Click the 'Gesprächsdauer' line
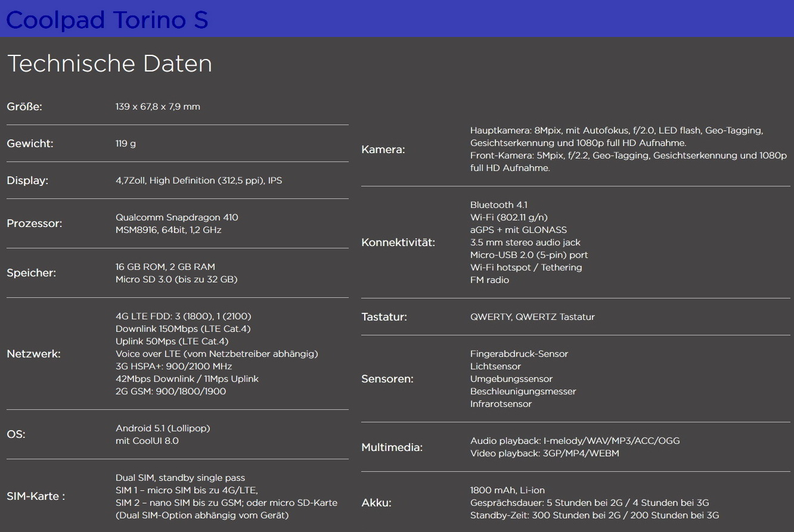This screenshot has height=532, width=794. (x=590, y=503)
